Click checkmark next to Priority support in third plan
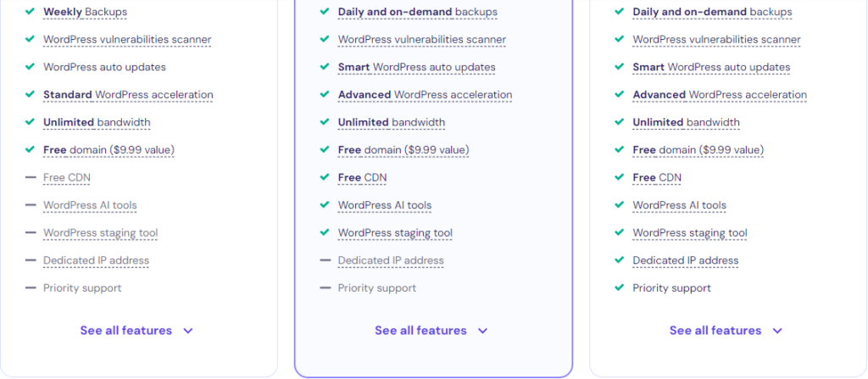 [620, 287]
